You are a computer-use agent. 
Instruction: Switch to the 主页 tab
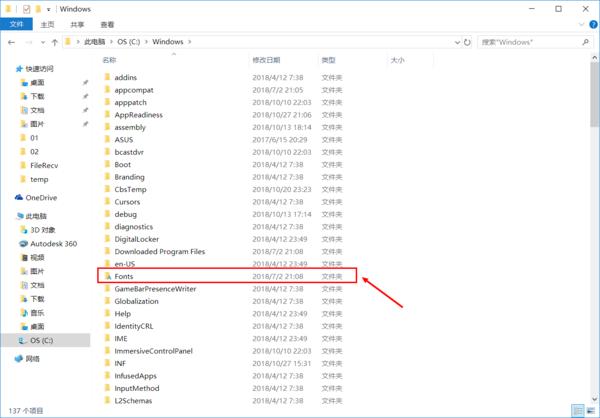click(47, 24)
